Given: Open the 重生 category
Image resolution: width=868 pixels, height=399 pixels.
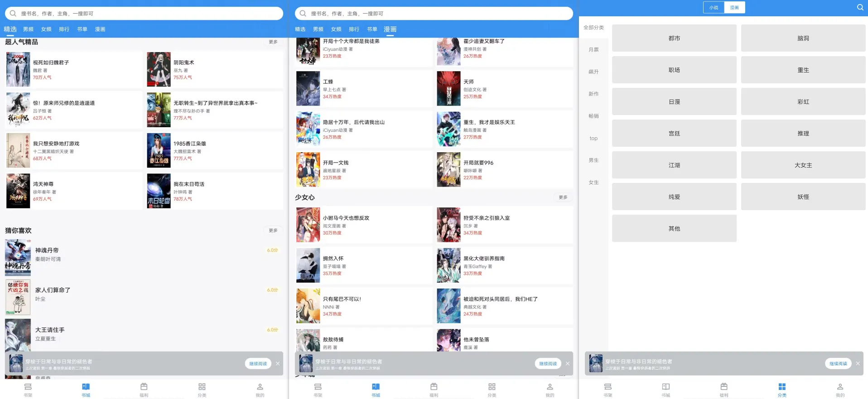Looking at the screenshot, I should (803, 70).
